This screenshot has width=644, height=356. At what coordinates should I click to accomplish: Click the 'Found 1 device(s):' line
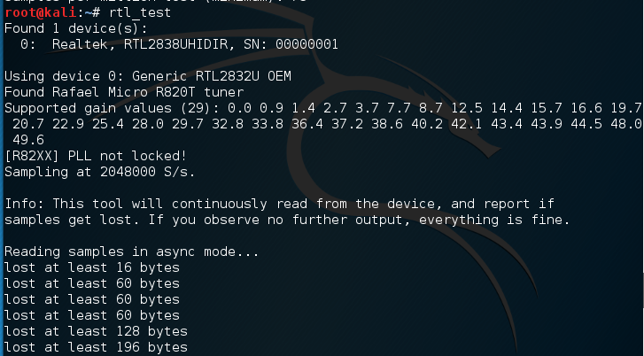tap(75, 28)
